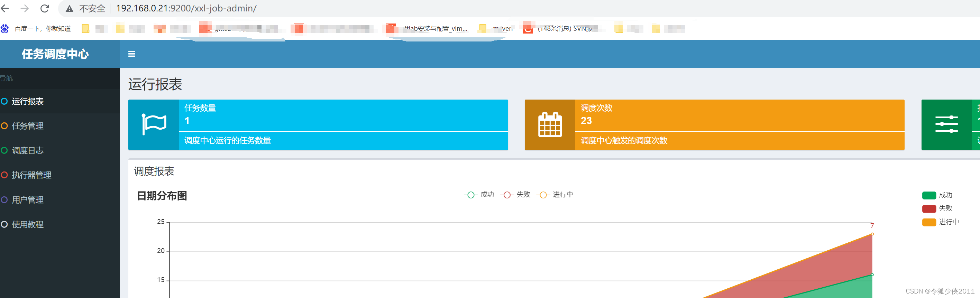980x298 pixels.
Task: Click the white circle icon beside 使用教程
Action: click(x=4, y=224)
